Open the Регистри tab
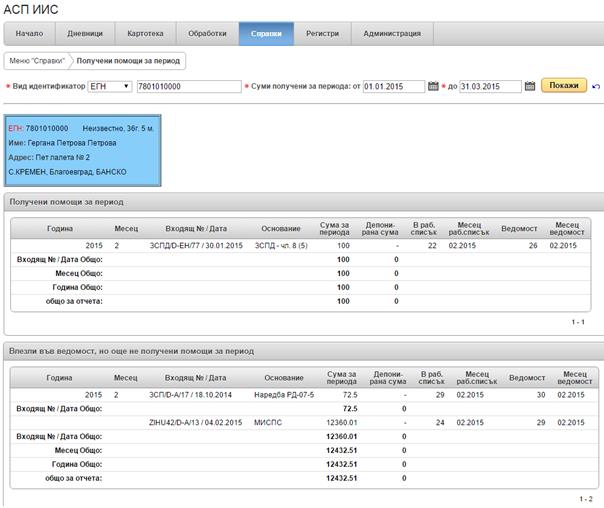Image resolution: width=604 pixels, height=508 pixels. point(324,33)
